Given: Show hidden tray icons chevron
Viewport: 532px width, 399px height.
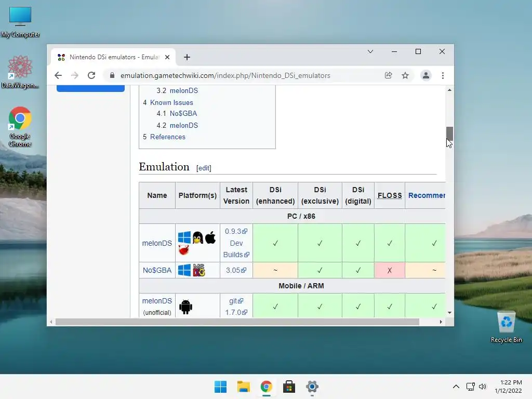Looking at the screenshot, I should (x=456, y=387).
